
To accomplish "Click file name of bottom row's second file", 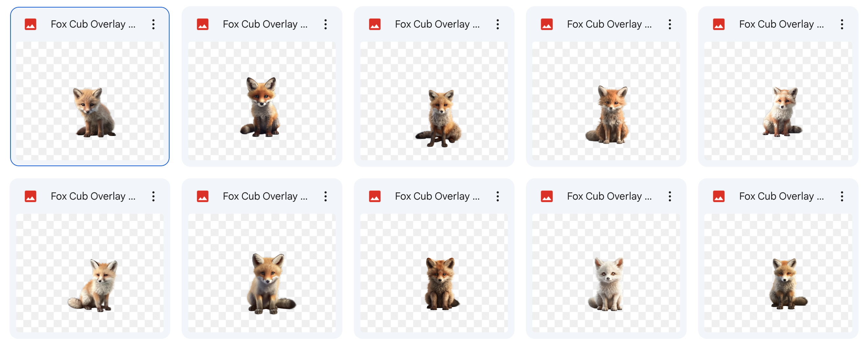I will coord(265,196).
